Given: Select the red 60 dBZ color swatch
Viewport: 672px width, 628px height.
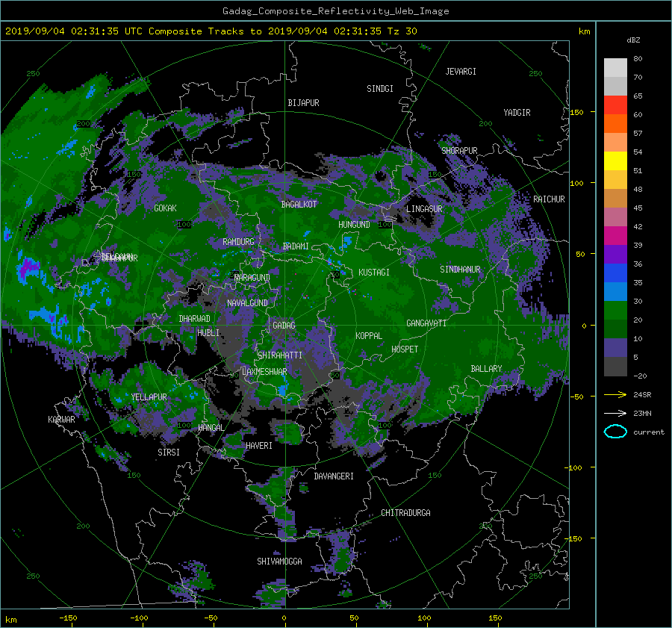Looking at the screenshot, I should tap(615, 105).
